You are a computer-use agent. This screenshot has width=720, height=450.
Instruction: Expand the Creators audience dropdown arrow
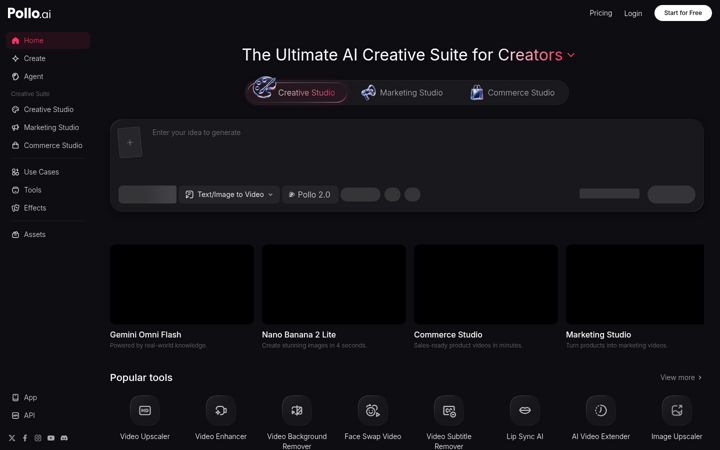pos(571,55)
